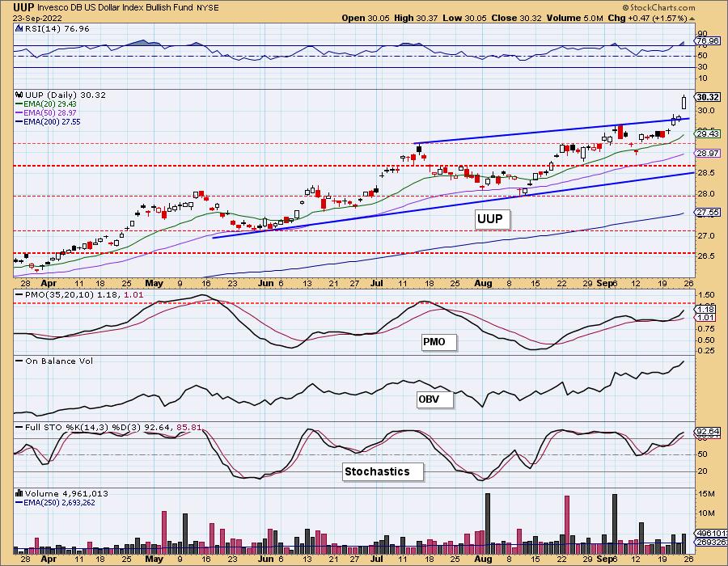Click the 30.0 label on the price axis
Screen dimensions: 728x566
click(x=705, y=111)
